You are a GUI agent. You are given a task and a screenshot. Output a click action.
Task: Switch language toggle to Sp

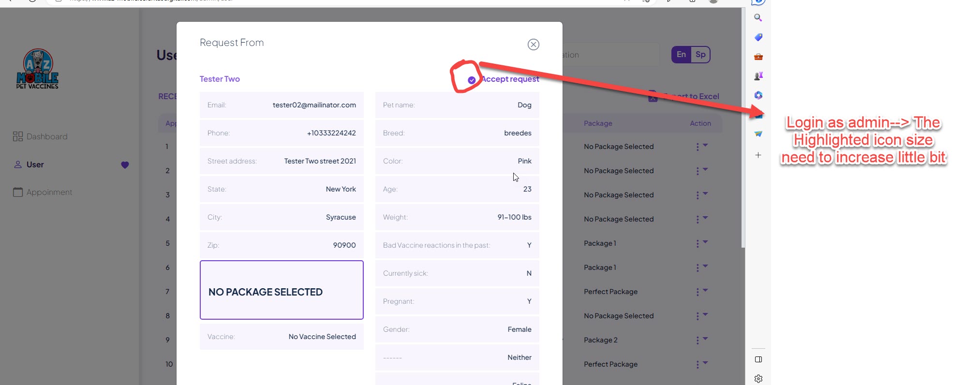click(700, 55)
